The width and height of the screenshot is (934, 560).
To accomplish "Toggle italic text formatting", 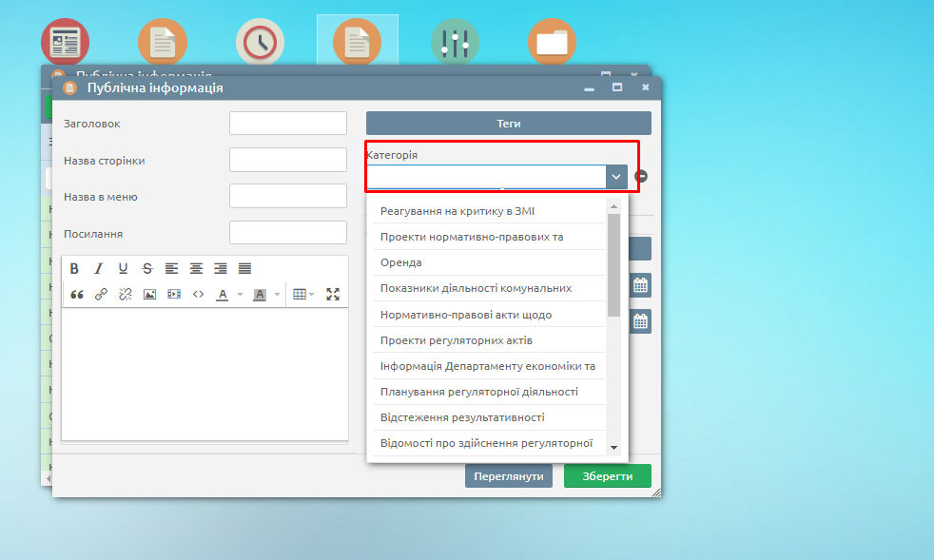I will click(98, 269).
